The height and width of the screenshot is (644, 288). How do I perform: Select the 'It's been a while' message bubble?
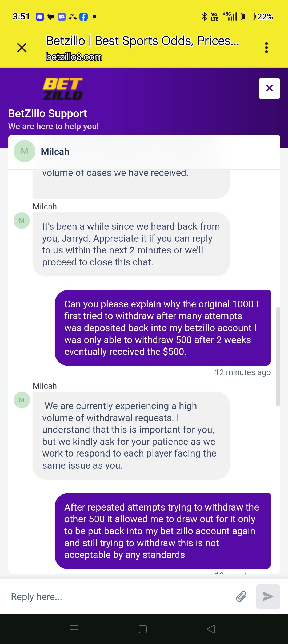[131, 244]
